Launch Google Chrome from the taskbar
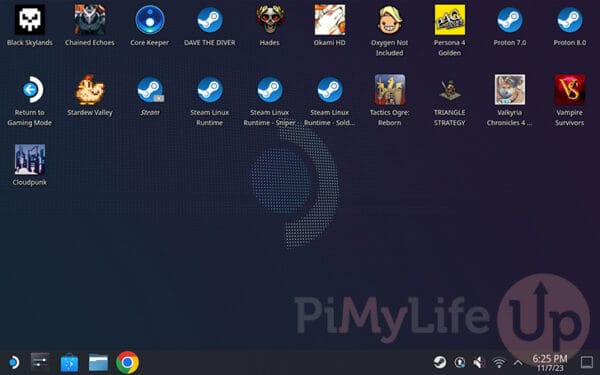Screen dimensions: 600x375 point(127,362)
